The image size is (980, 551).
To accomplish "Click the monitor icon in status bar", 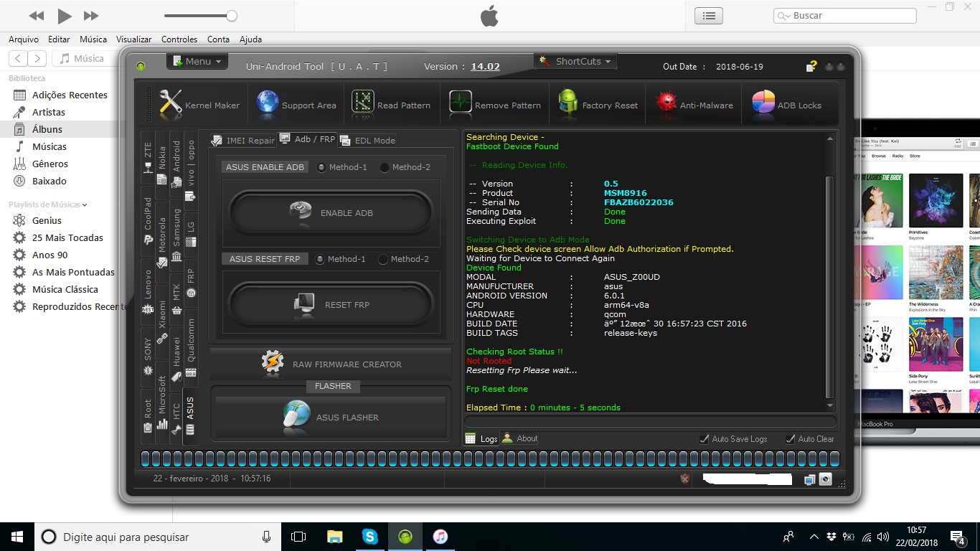I will tap(810, 479).
